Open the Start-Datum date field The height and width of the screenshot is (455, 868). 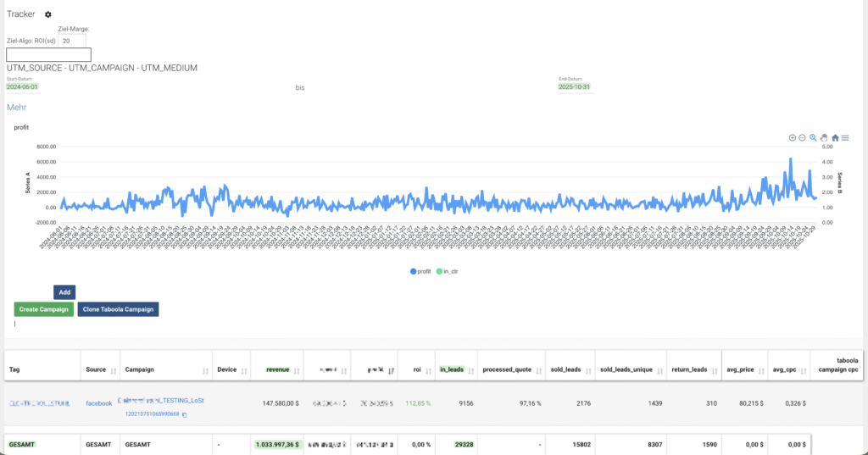(22, 86)
